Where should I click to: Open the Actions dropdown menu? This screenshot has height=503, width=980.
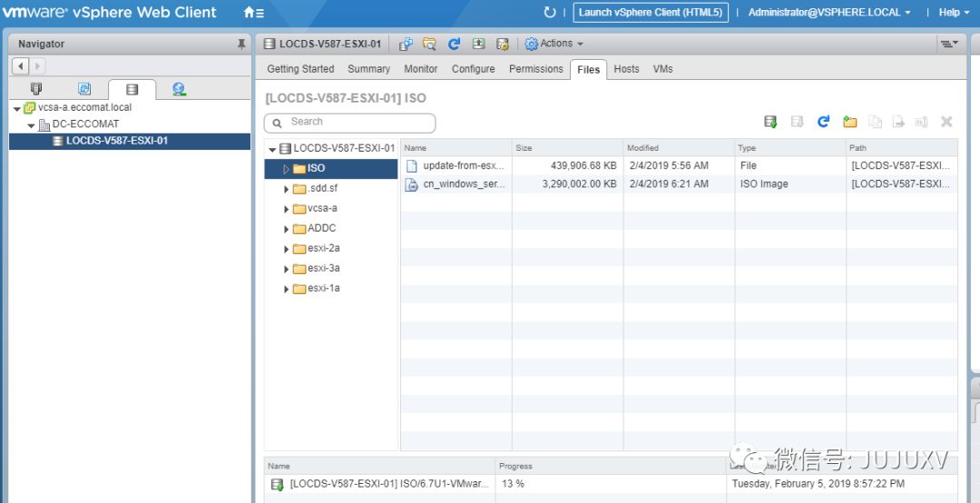[x=554, y=44]
